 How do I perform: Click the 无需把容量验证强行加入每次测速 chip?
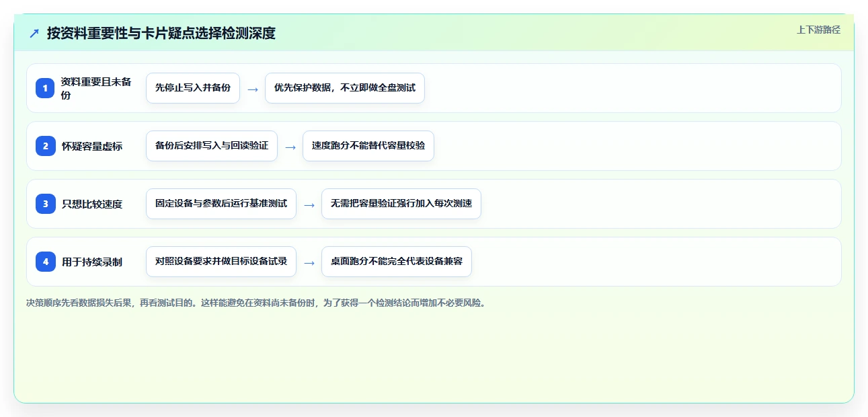click(401, 204)
